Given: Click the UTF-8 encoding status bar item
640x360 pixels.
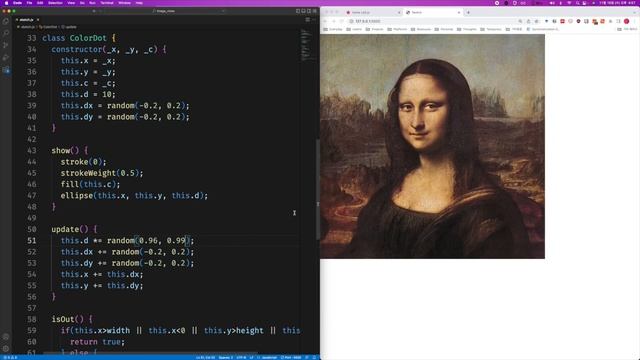Looking at the screenshot, I should click(241, 358).
